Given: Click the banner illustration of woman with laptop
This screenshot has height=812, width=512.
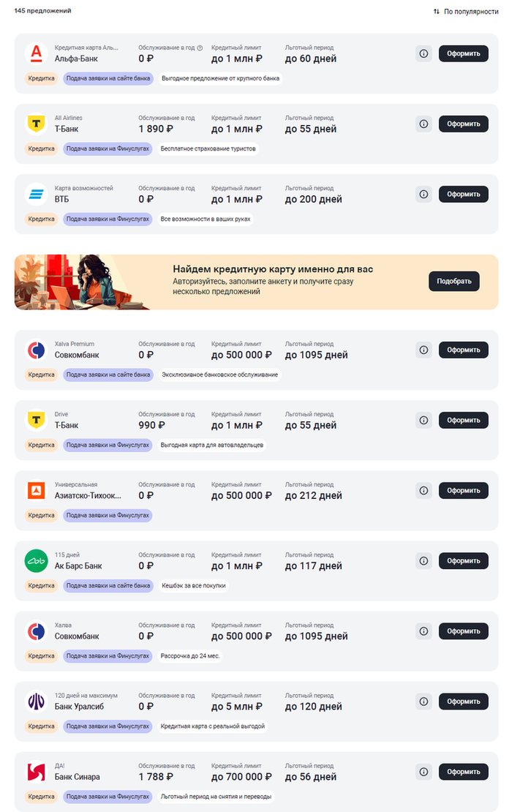Looking at the screenshot, I should tap(82, 282).
